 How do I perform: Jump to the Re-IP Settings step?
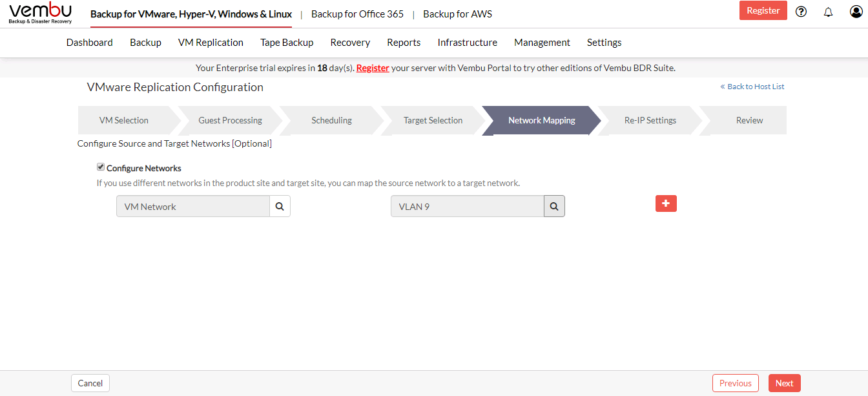650,120
